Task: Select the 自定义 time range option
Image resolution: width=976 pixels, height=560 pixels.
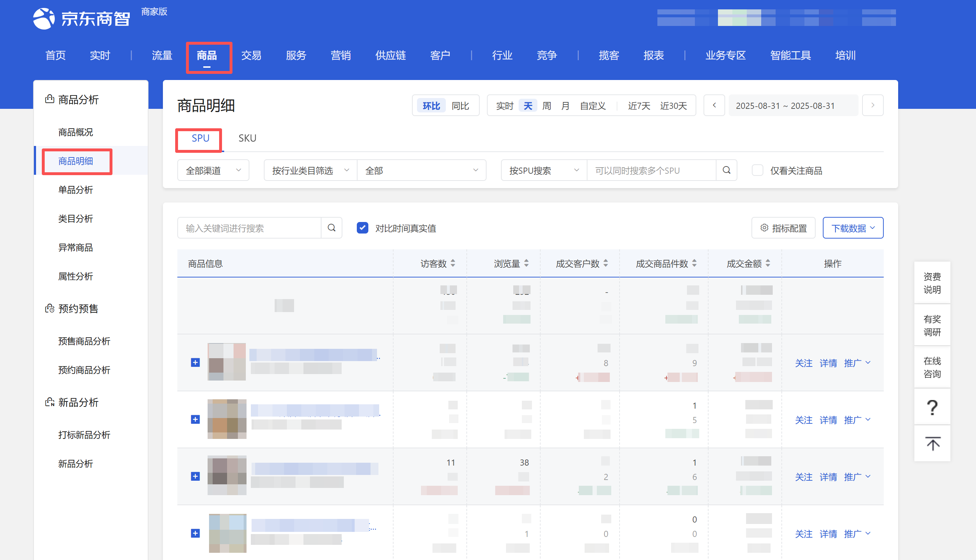Action: tap(593, 106)
